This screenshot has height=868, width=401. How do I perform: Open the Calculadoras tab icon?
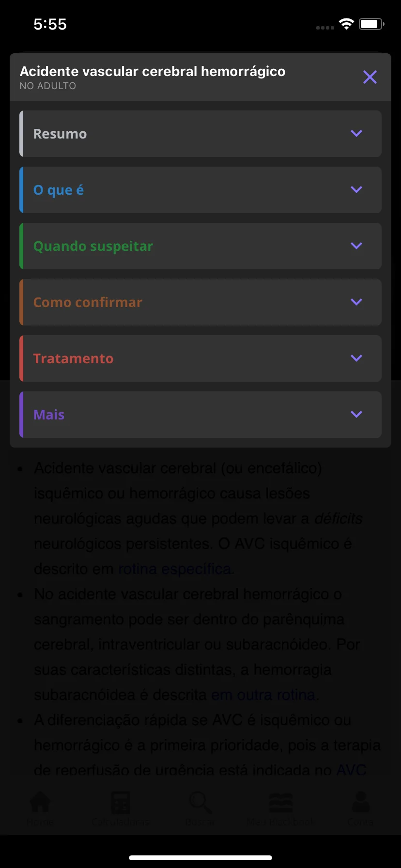120,802
